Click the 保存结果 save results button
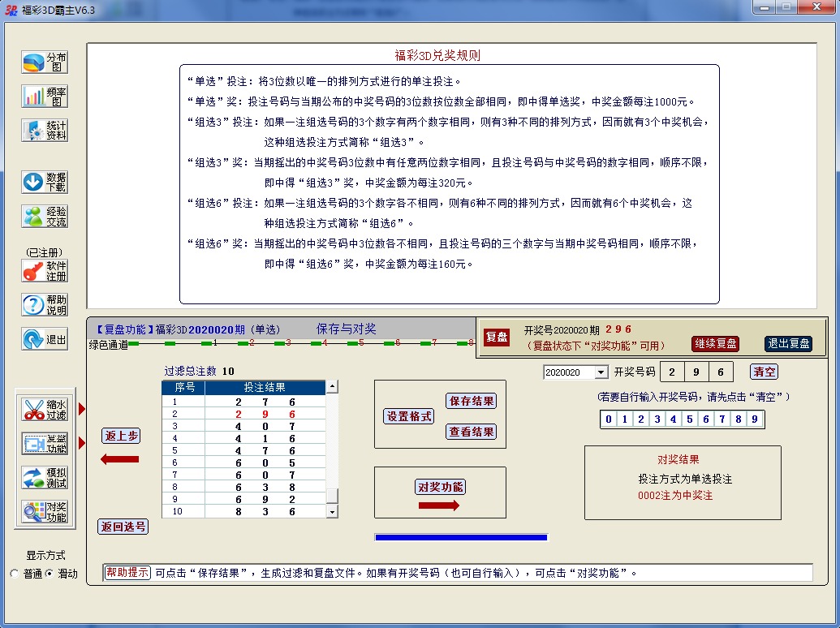This screenshot has width=840, height=628. click(471, 401)
